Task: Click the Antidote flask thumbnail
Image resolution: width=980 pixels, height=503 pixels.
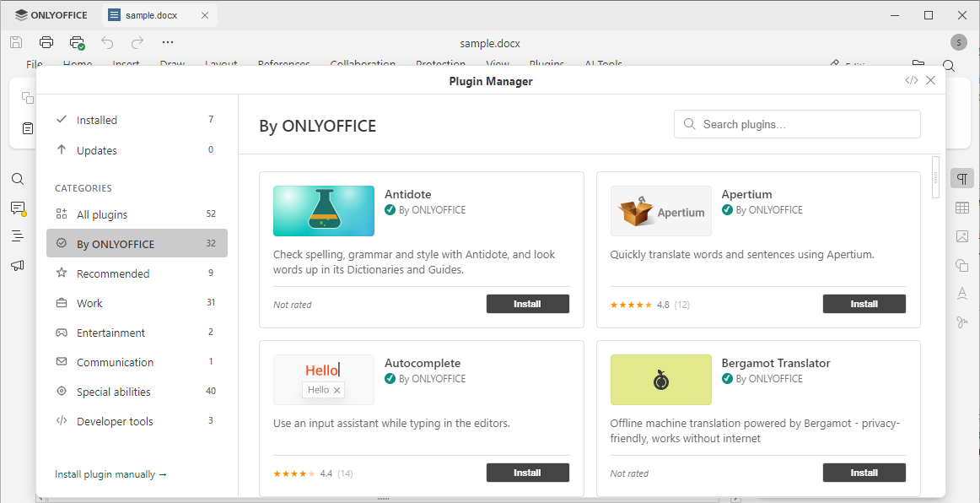Action: point(324,211)
